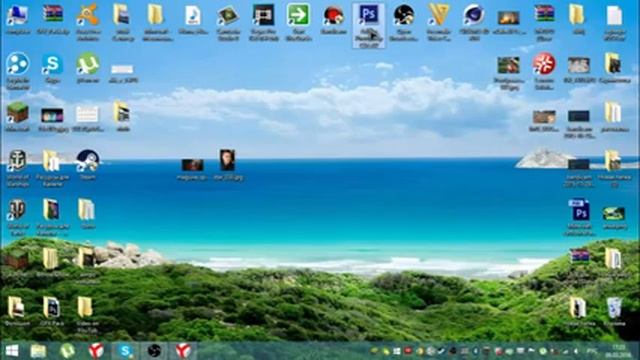Open the folder with Ps file inside

coord(52,311)
